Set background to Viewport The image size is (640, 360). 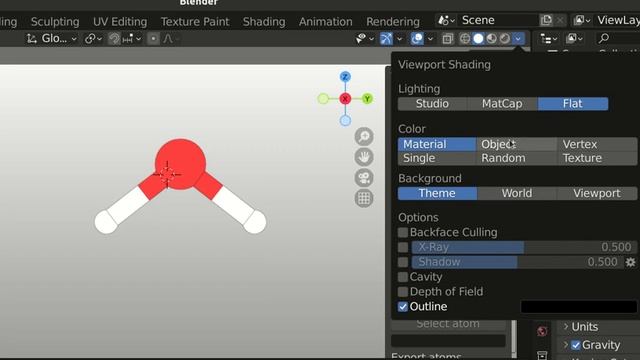click(x=597, y=193)
